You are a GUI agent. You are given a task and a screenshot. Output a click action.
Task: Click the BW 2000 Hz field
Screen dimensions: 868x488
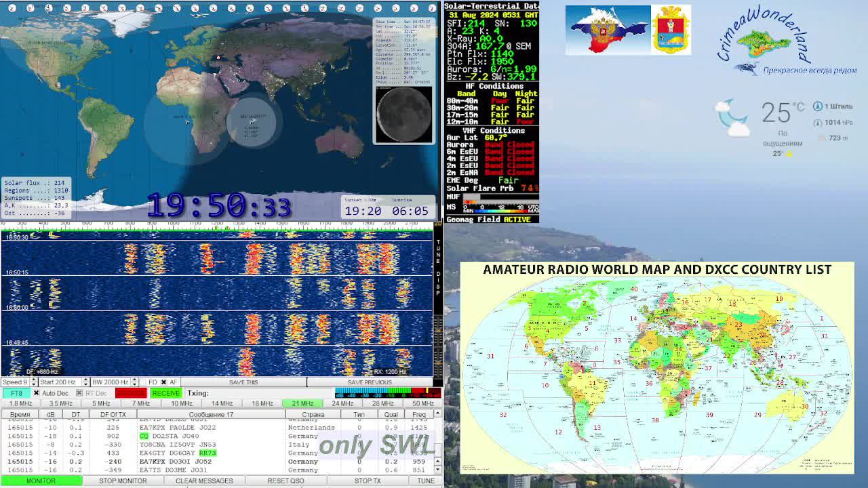click(x=111, y=382)
